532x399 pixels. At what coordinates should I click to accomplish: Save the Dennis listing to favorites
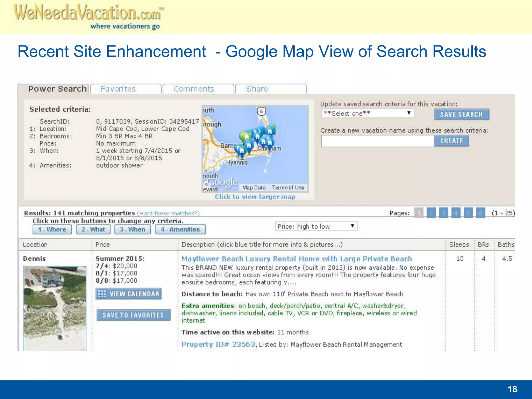pyautogui.click(x=134, y=315)
